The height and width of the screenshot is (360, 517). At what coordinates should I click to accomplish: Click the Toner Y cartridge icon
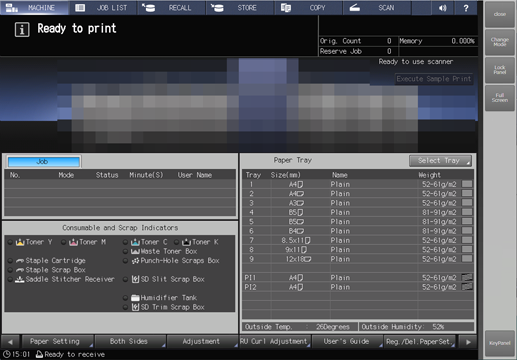coord(20,242)
